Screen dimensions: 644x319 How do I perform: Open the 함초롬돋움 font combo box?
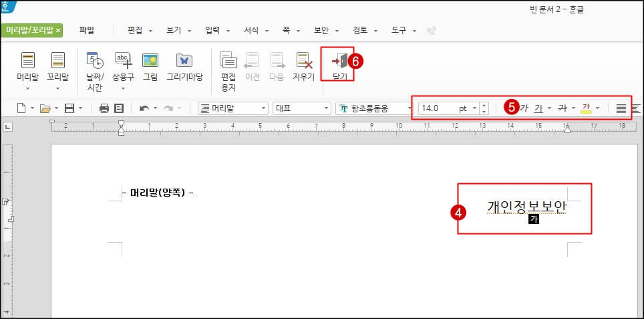373,108
